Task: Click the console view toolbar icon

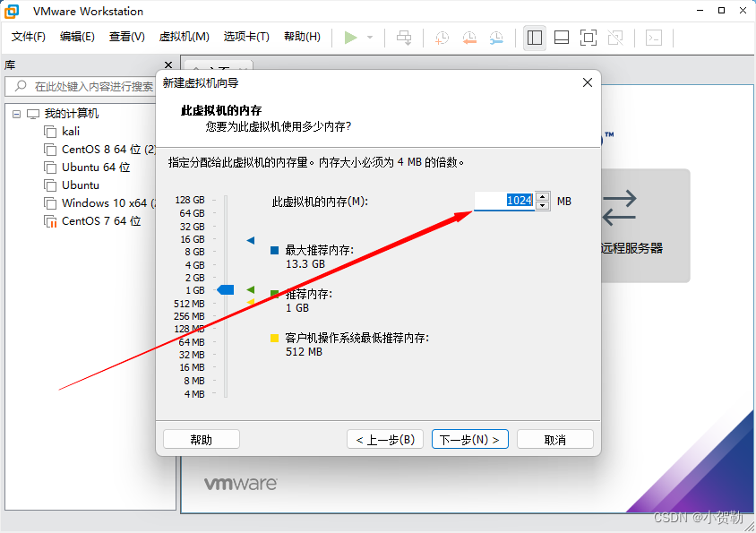Action: pos(654,38)
